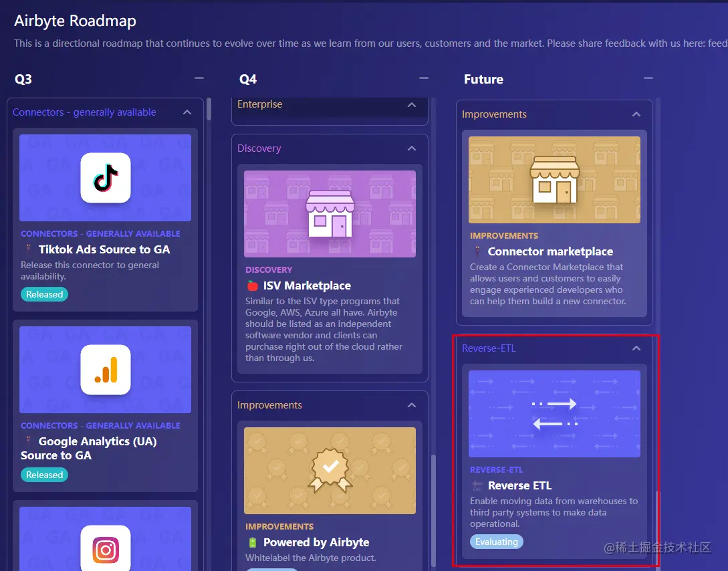
Task: Click 'Whitelabel the Airbyte product.' description
Action: click(x=311, y=558)
